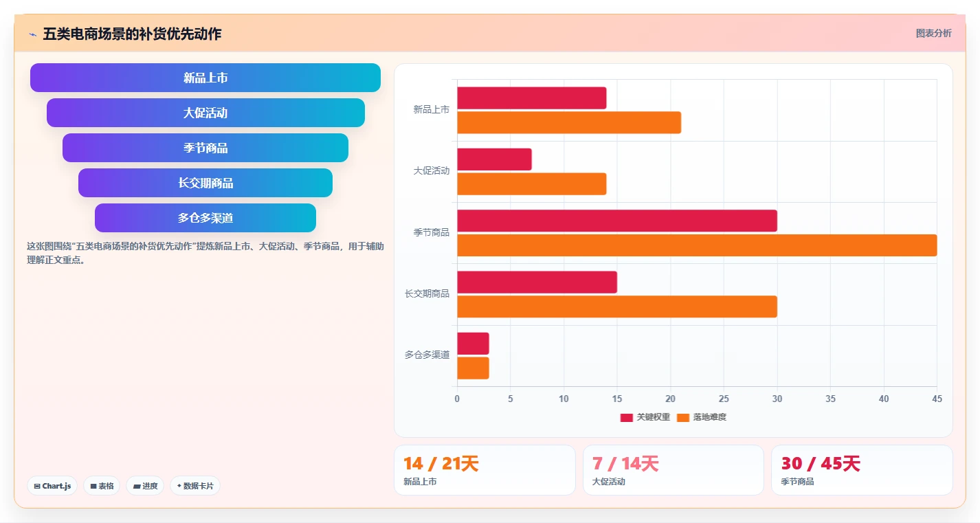This screenshot has height=523, width=980.
Task: Click the 多仓多渠道 y-axis label in chart
Action: [x=427, y=355]
